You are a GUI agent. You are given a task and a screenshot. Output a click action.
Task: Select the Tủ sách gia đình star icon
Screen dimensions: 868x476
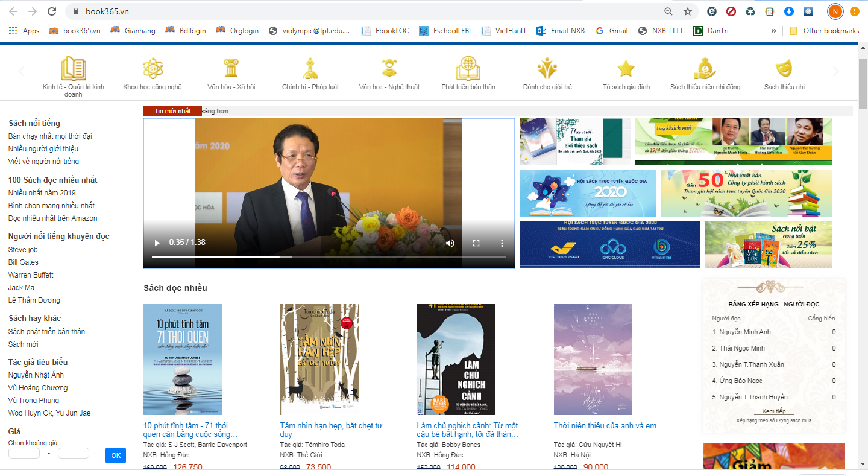click(x=626, y=68)
